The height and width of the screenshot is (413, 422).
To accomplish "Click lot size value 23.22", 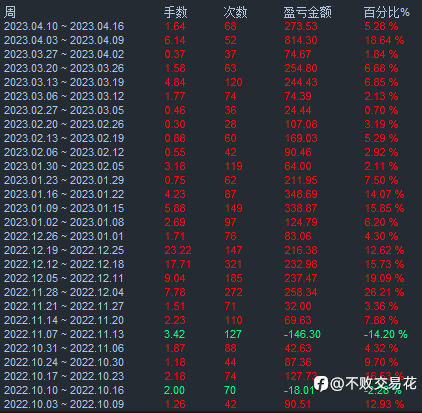I will point(178,250).
